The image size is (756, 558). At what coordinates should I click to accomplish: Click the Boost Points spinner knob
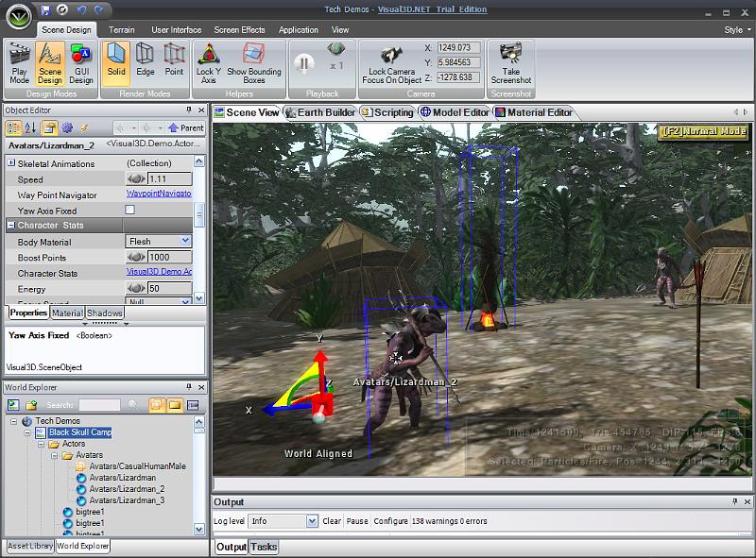(136, 257)
